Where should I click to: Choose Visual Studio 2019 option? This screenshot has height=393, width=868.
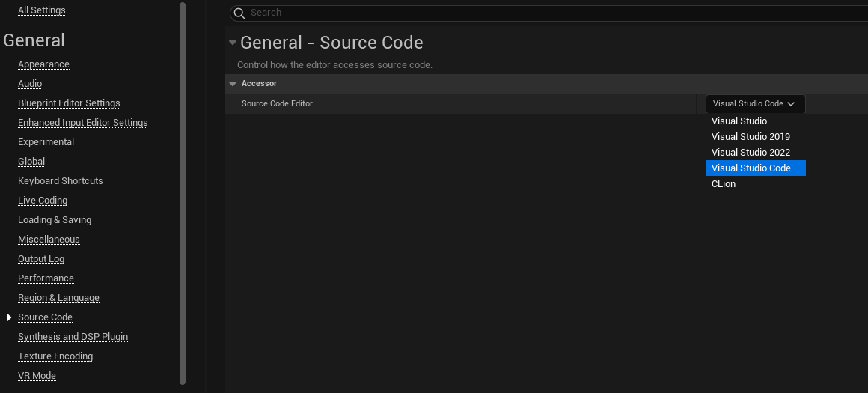pyautogui.click(x=755, y=136)
